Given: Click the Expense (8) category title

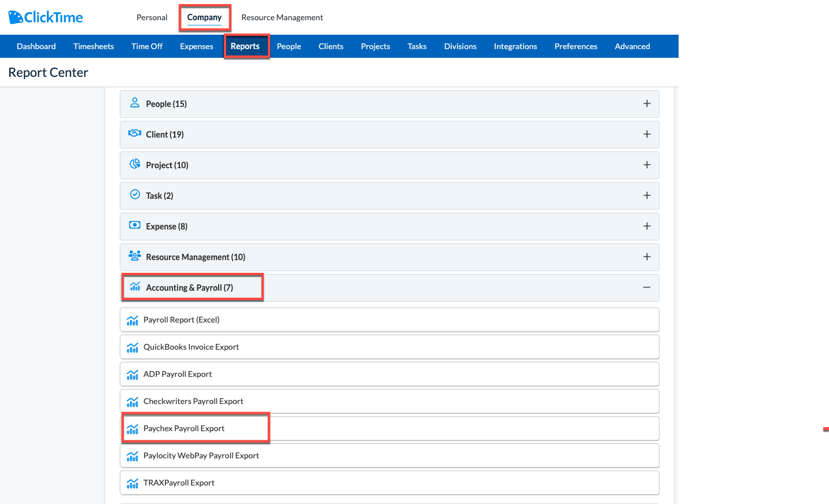Looking at the screenshot, I should click(167, 227).
